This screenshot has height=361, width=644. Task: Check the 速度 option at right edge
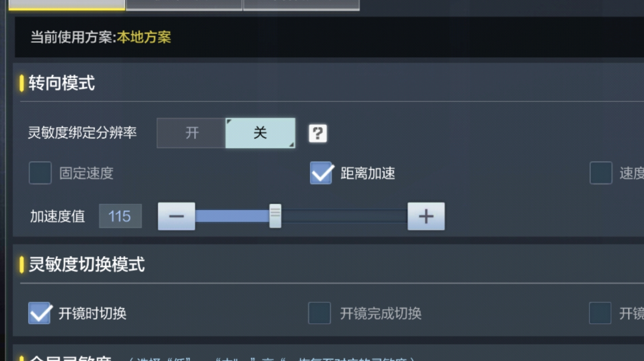601,173
